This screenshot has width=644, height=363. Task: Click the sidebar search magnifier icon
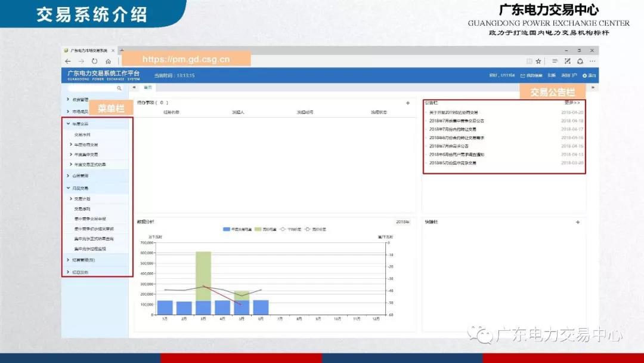119,88
